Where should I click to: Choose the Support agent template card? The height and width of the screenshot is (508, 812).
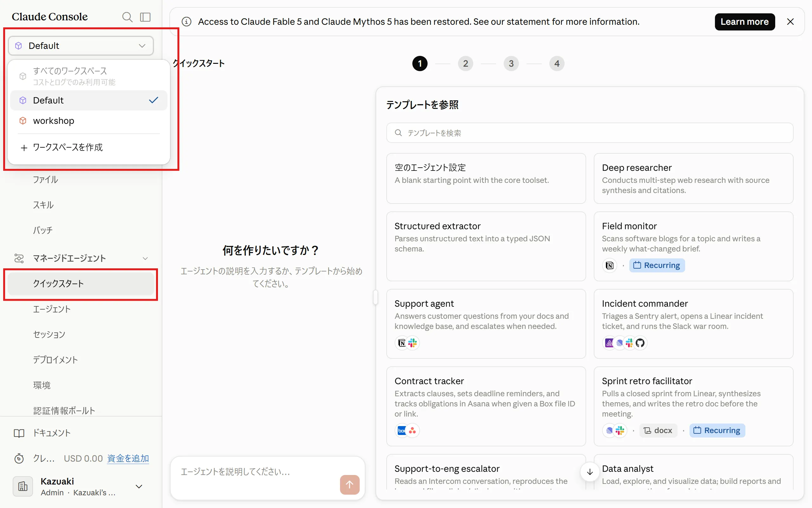pos(486,324)
